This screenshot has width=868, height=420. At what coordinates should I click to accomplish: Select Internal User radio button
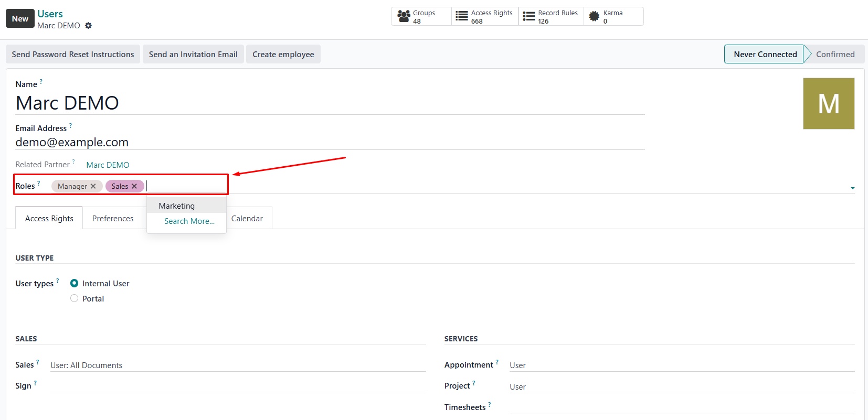click(75, 283)
